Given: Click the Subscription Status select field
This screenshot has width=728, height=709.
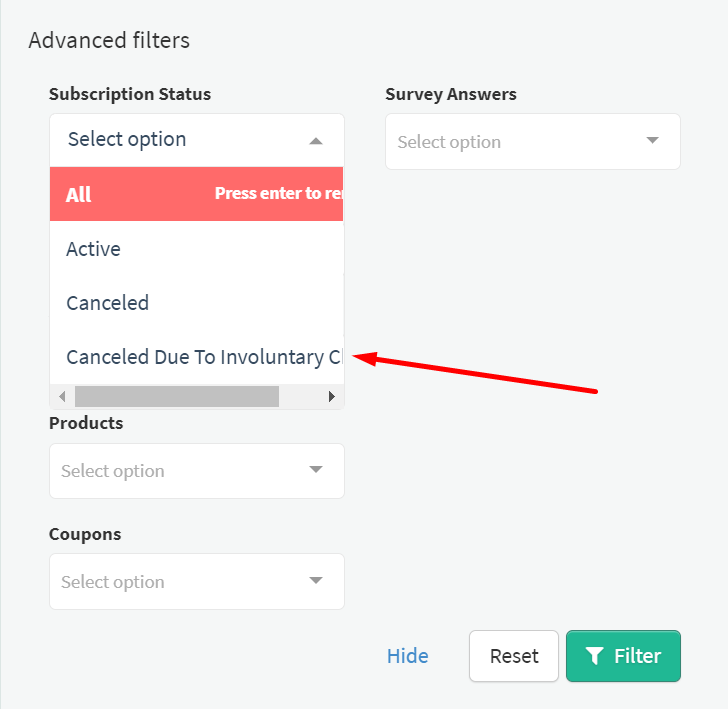Looking at the screenshot, I should (x=197, y=140).
